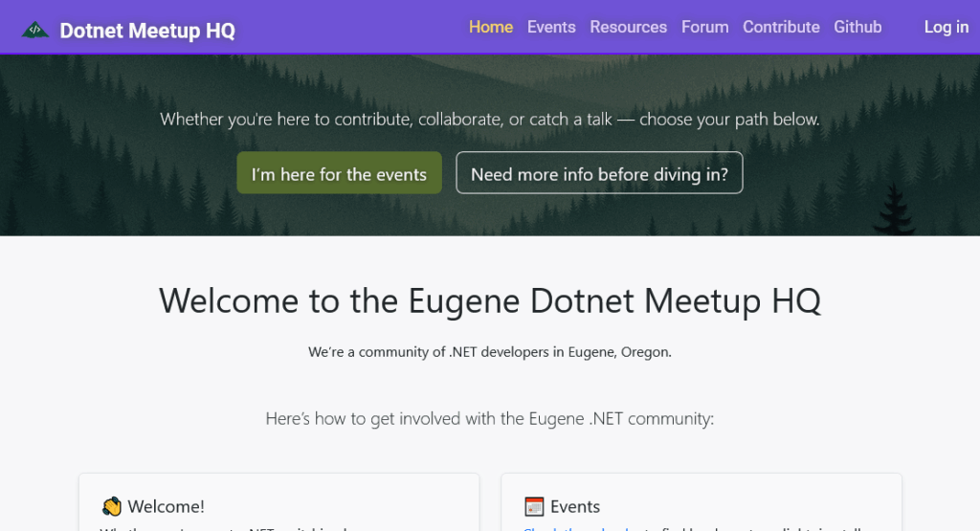The width and height of the screenshot is (980, 531).
Task: Click the "I'm here for the events" button
Action: (x=340, y=173)
